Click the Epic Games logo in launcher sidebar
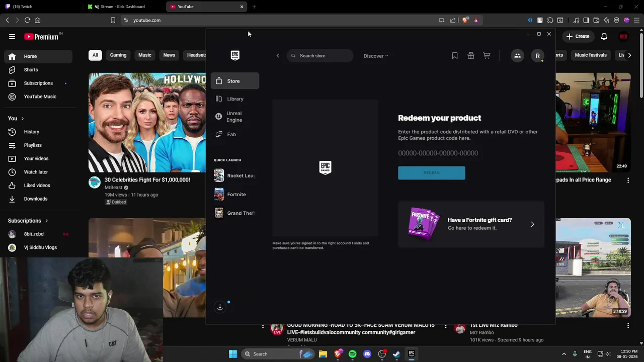644x362 pixels. pyautogui.click(x=235, y=55)
